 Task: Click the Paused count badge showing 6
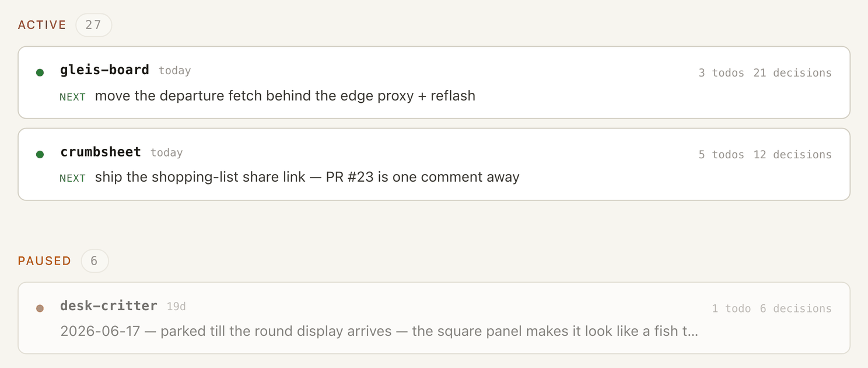[x=94, y=261]
